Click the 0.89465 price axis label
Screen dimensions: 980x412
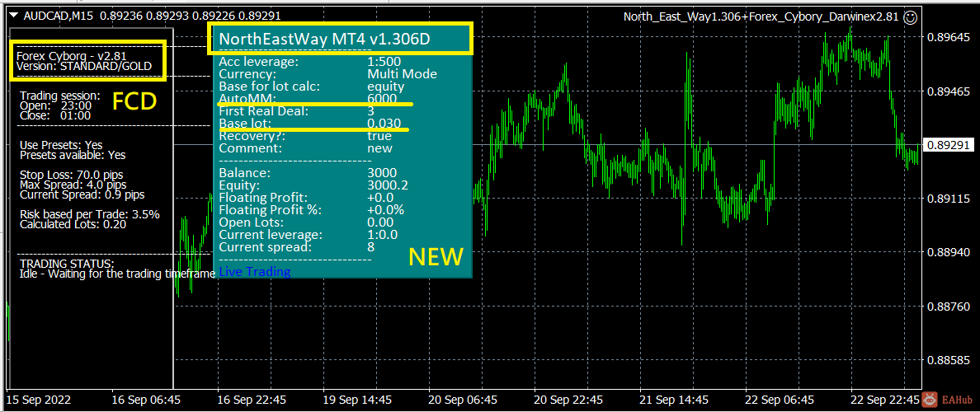(948, 91)
